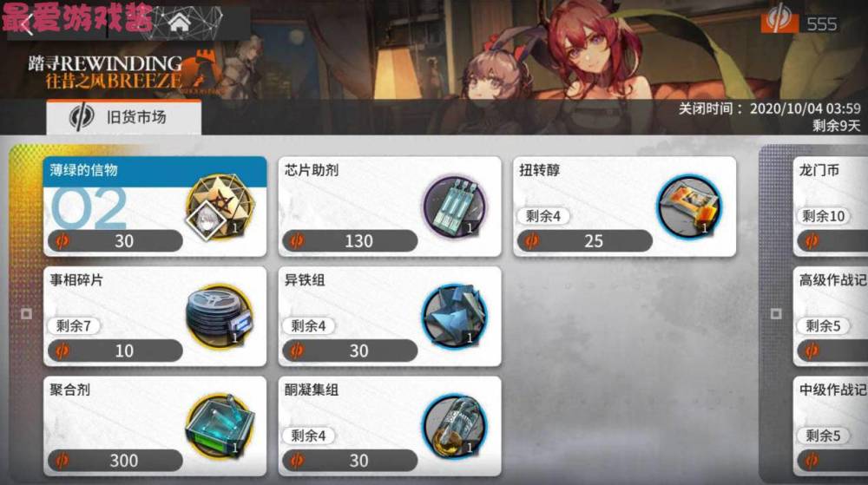Pick the 聚合剂 item icon

[220, 426]
